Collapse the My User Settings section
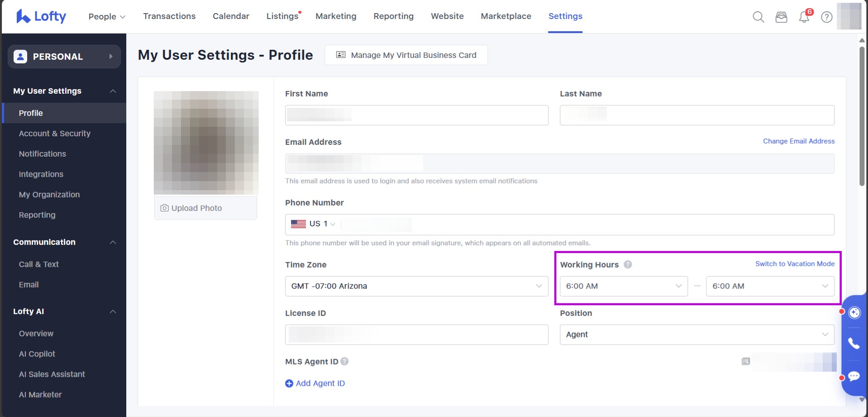The image size is (868, 417). point(113,91)
